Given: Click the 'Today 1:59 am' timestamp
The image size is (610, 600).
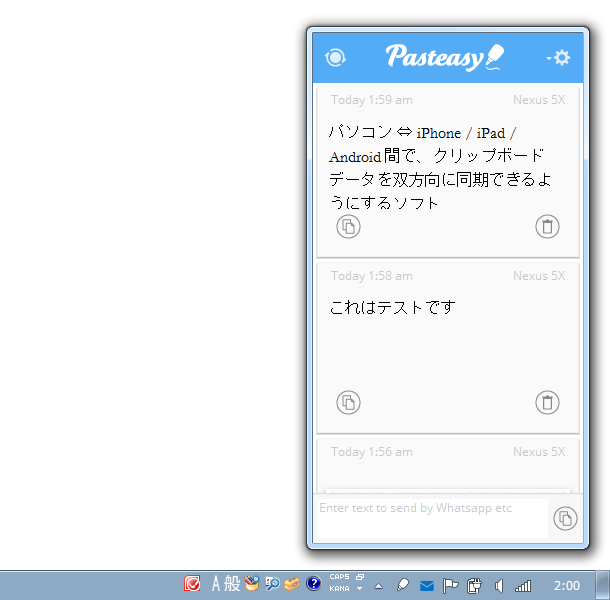Looking at the screenshot, I should point(372,100).
